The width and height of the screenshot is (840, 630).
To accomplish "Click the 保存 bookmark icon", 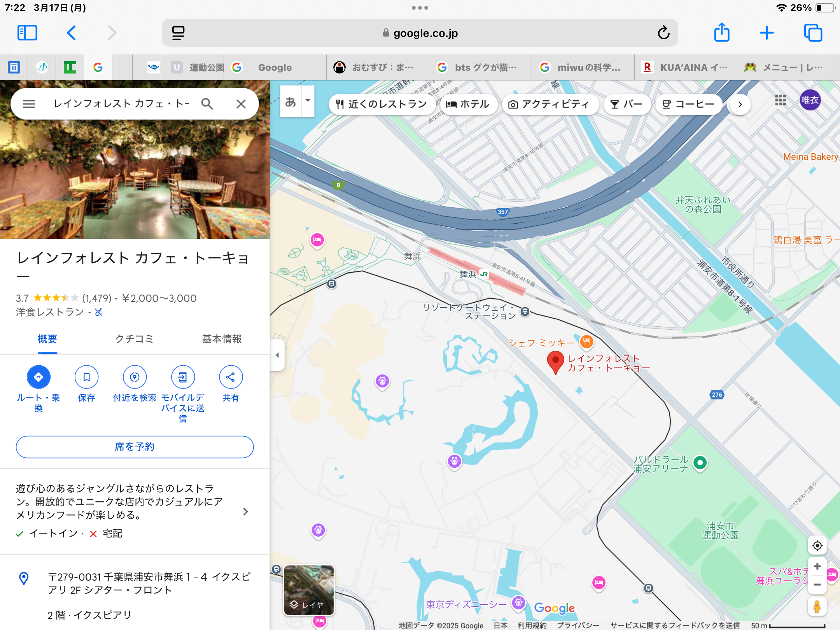I will point(86,377).
